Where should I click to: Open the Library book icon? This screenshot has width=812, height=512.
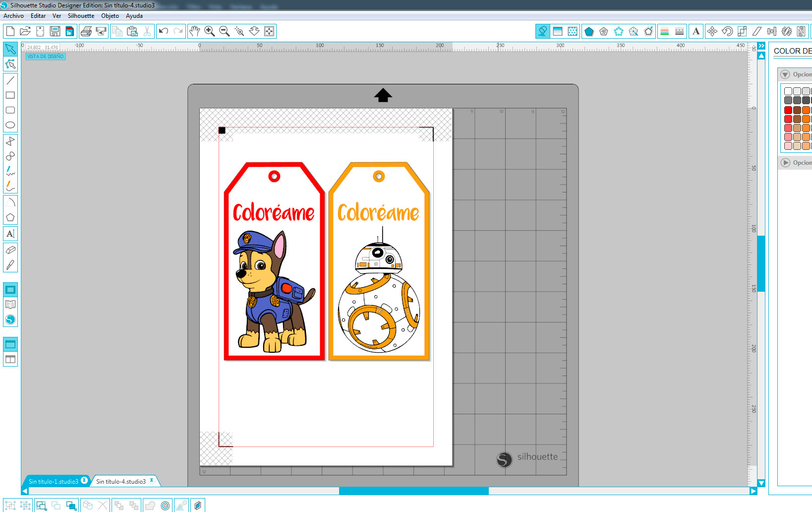click(10, 305)
